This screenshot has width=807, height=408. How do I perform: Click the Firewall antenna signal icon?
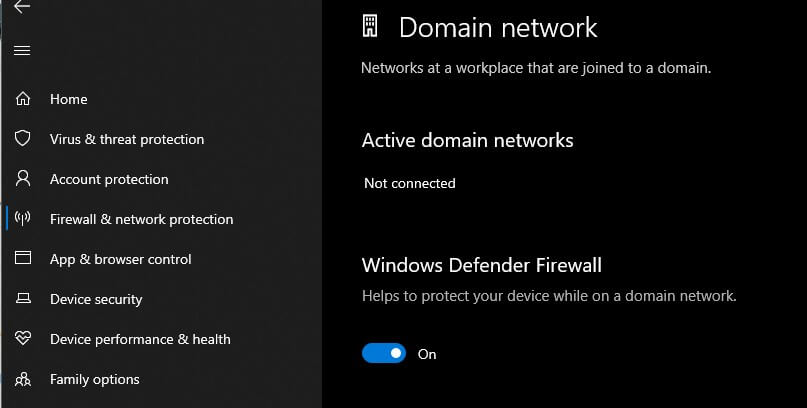tap(22, 219)
